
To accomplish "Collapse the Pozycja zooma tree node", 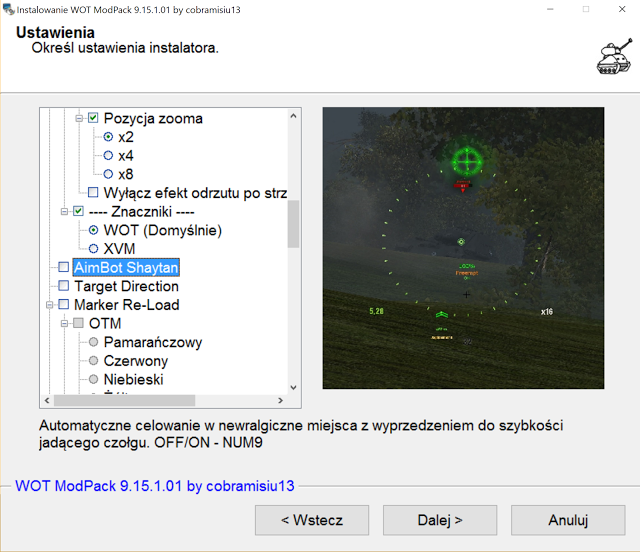I will (x=79, y=118).
